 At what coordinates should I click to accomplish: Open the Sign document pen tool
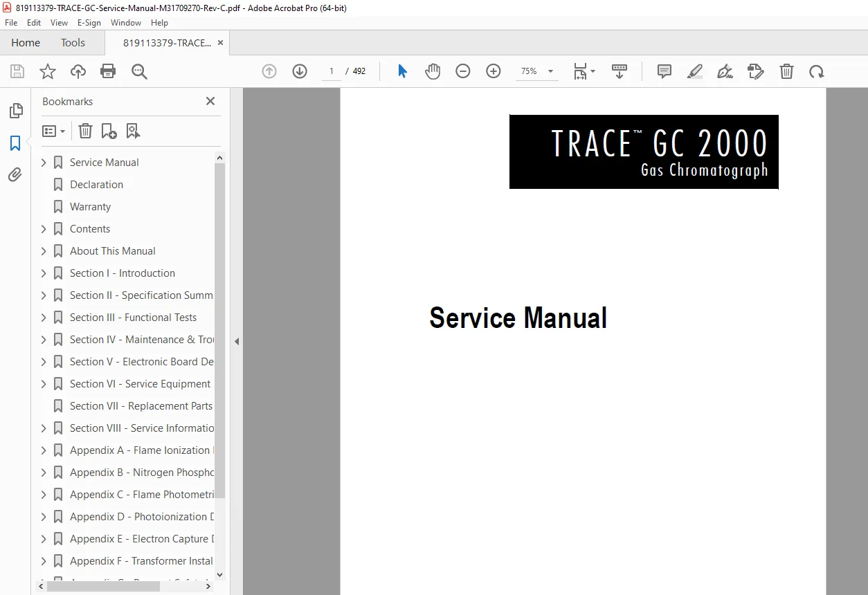725,71
